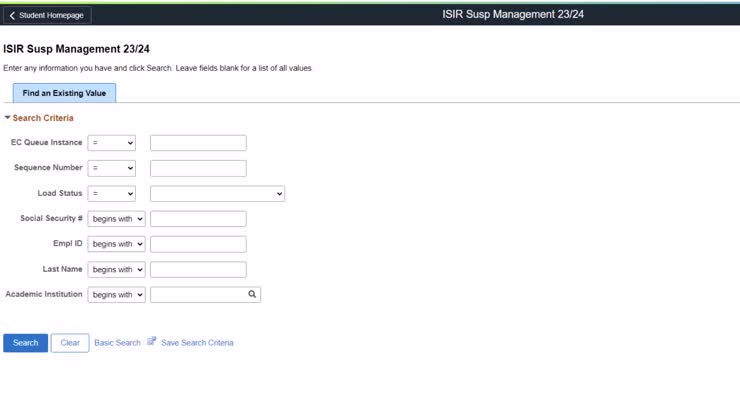The image size is (740, 416).
Task: Click the Clear button
Action: (x=70, y=343)
